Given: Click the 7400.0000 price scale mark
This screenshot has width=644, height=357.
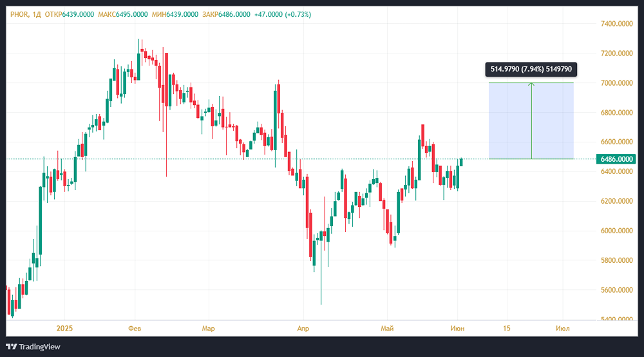Looking at the screenshot, I should click(616, 24).
